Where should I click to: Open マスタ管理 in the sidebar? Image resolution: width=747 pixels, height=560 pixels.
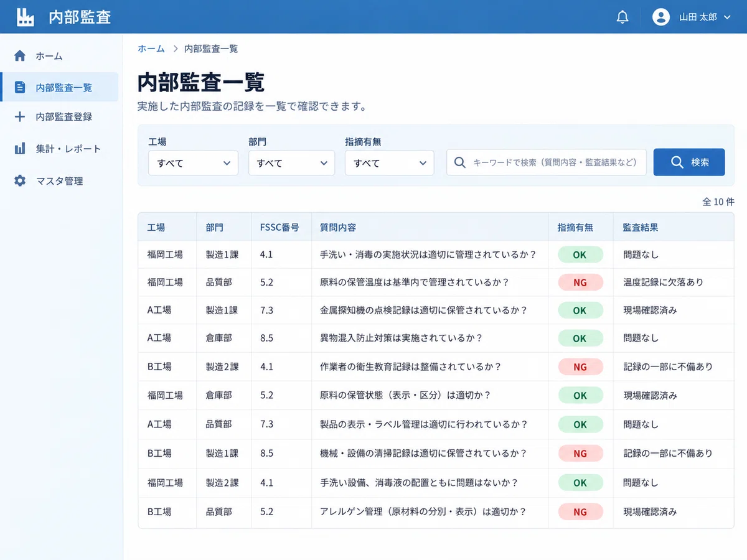point(59,181)
